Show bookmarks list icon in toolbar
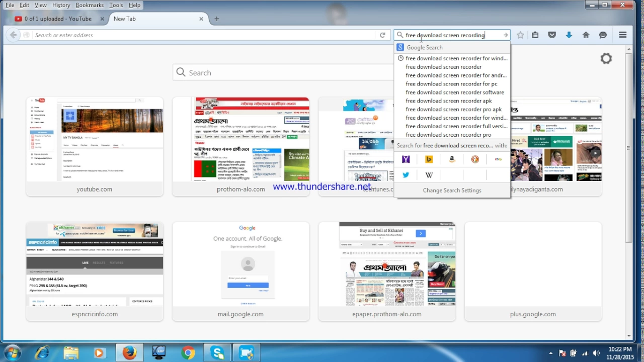Screen dimensions: 644x362 [x=535, y=35]
